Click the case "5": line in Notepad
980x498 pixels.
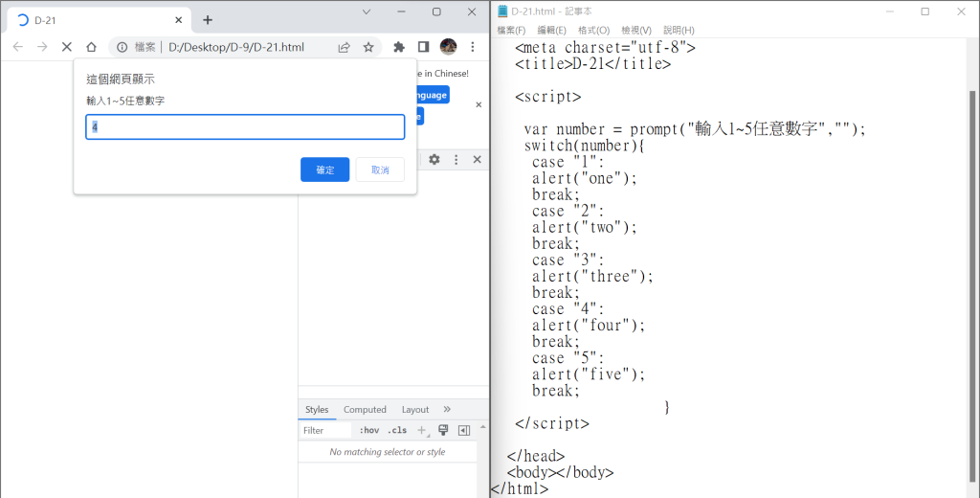pyautogui.click(x=568, y=358)
